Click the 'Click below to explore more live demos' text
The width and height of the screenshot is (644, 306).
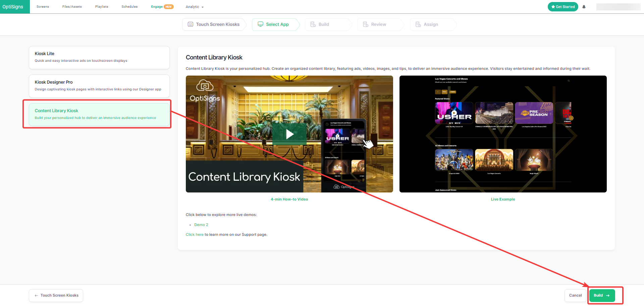pos(221,215)
